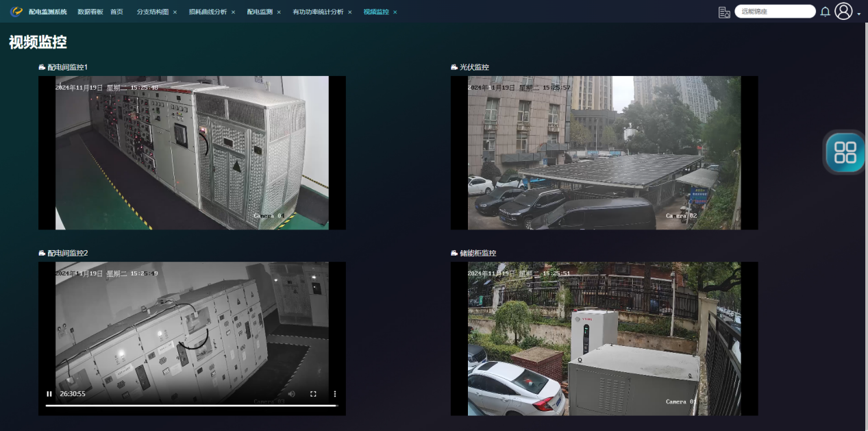Click the user avatar icon
868x431 pixels.
(x=843, y=12)
